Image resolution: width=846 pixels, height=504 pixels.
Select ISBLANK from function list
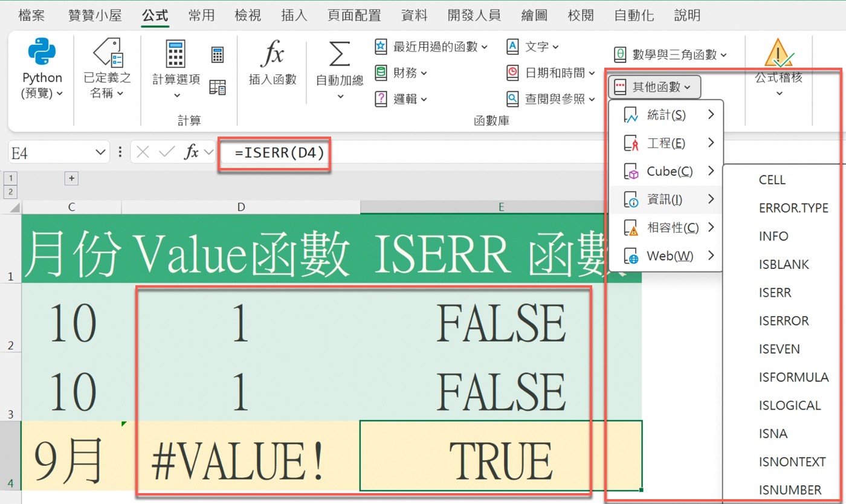click(x=784, y=264)
